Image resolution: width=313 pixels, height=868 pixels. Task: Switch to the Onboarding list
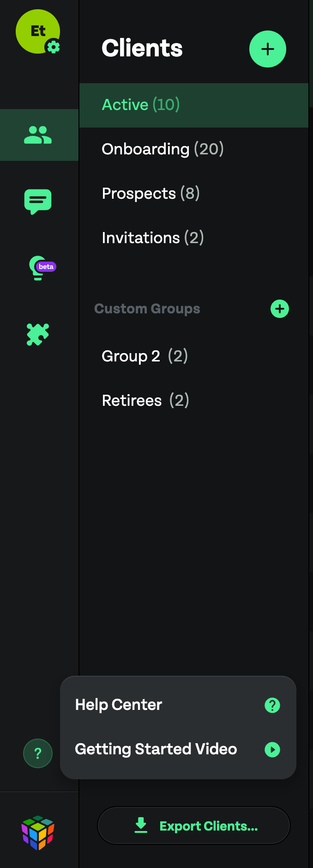(x=163, y=149)
